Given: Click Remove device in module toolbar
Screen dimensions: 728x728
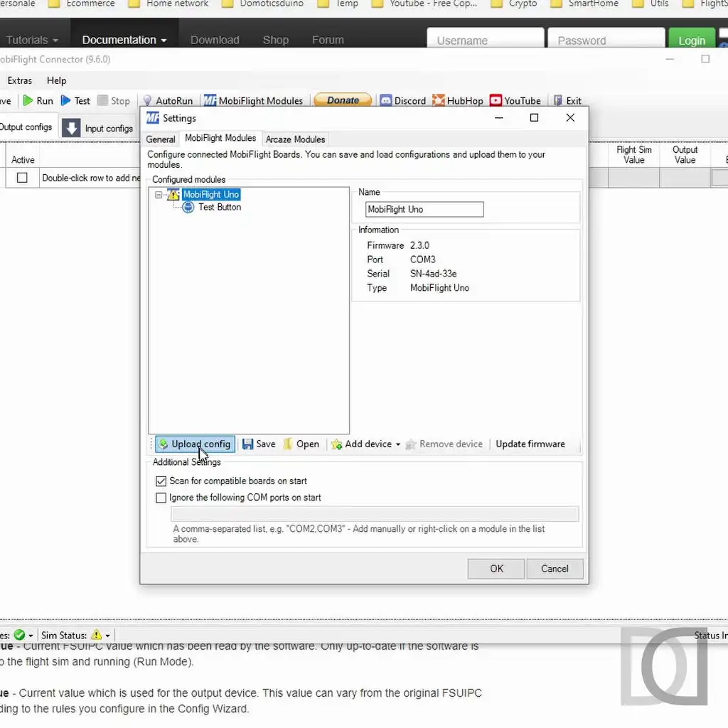Looking at the screenshot, I should tap(444, 444).
